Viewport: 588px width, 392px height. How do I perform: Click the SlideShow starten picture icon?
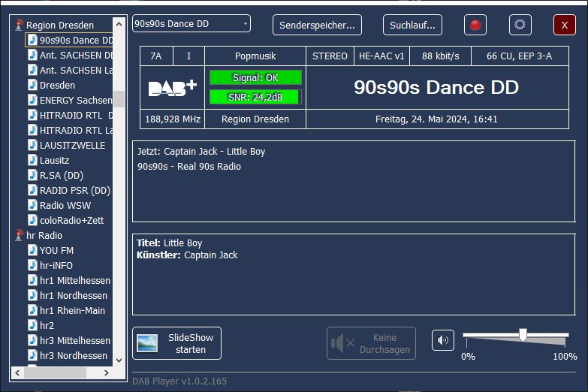[147, 343]
